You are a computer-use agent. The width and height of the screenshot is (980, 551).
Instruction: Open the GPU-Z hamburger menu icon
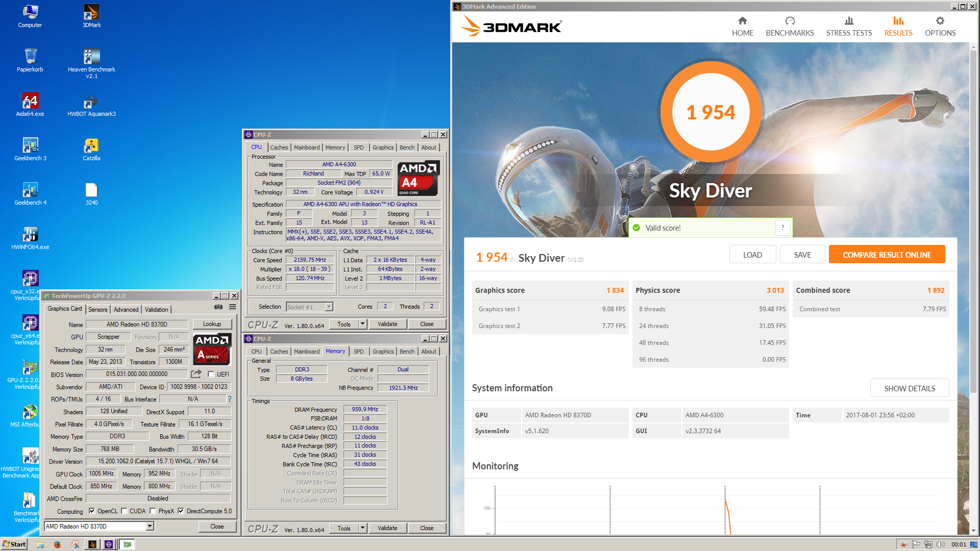point(232,307)
